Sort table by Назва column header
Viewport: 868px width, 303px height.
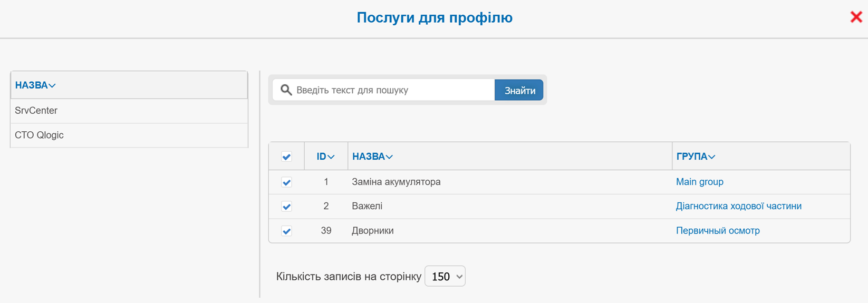pos(372,157)
